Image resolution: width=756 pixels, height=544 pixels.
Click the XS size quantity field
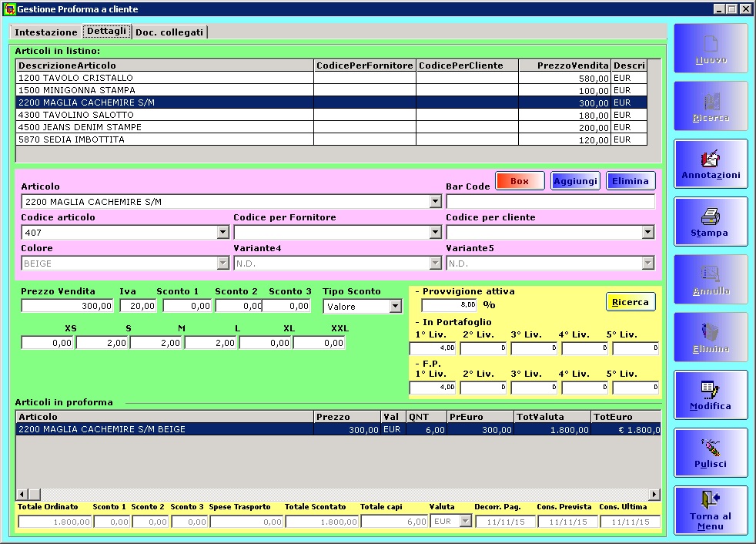click(47, 343)
